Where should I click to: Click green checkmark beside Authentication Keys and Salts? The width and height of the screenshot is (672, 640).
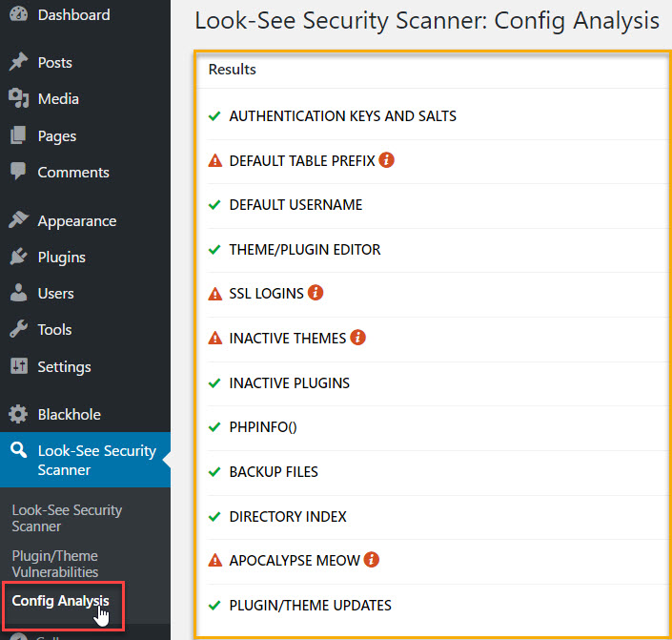[x=214, y=115]
